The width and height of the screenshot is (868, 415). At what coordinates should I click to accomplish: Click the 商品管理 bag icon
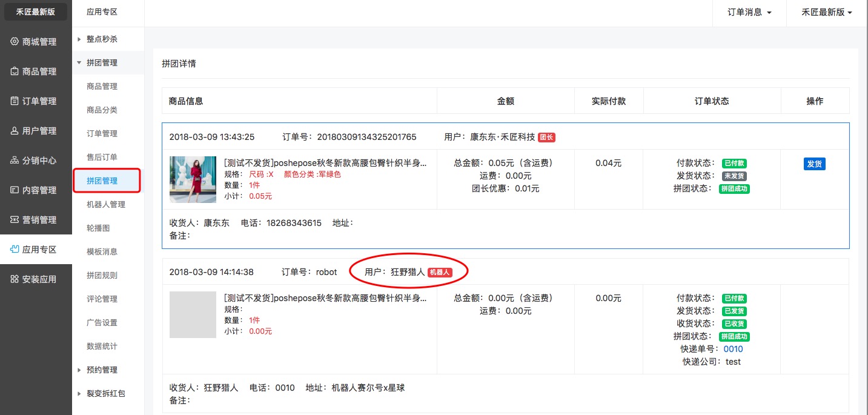[x=15, y=71]
